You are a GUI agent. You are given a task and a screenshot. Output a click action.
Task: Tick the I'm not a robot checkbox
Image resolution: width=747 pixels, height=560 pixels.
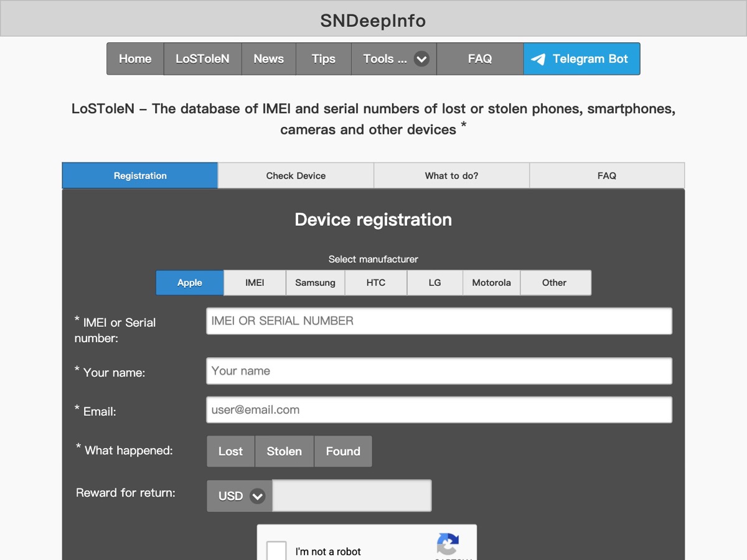click(x=276, y=551)
